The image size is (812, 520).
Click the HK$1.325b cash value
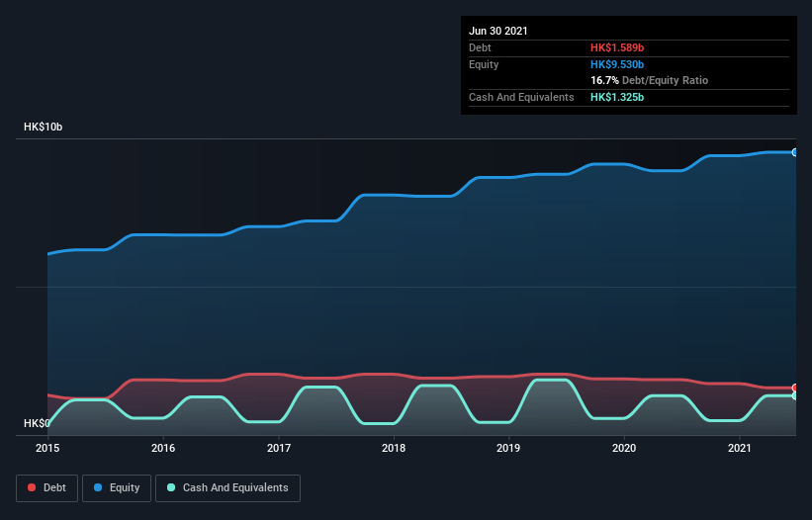(x=617, y=97)
